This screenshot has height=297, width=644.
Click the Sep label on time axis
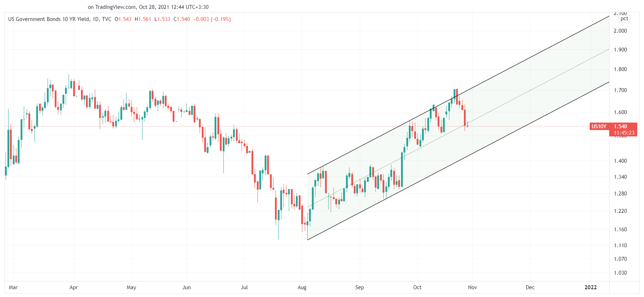pyautogui.click(x=359, y=287)
